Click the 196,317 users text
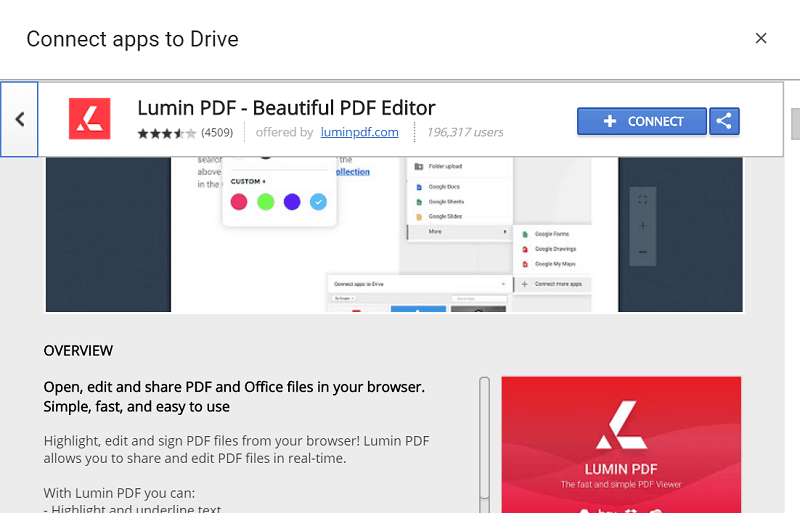 pyautogui.click(x=465, y=132)
